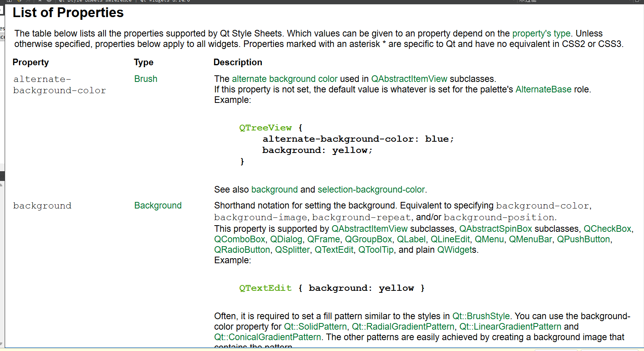
Task: Click the "Description" column header
Action: pyautogui.click(x=238, y=62)
